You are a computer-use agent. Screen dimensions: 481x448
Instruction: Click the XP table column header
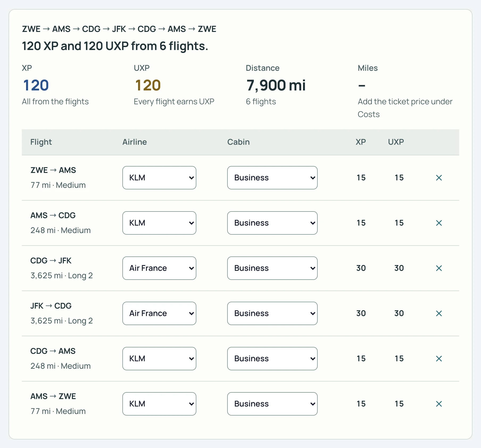coord(361,142)
